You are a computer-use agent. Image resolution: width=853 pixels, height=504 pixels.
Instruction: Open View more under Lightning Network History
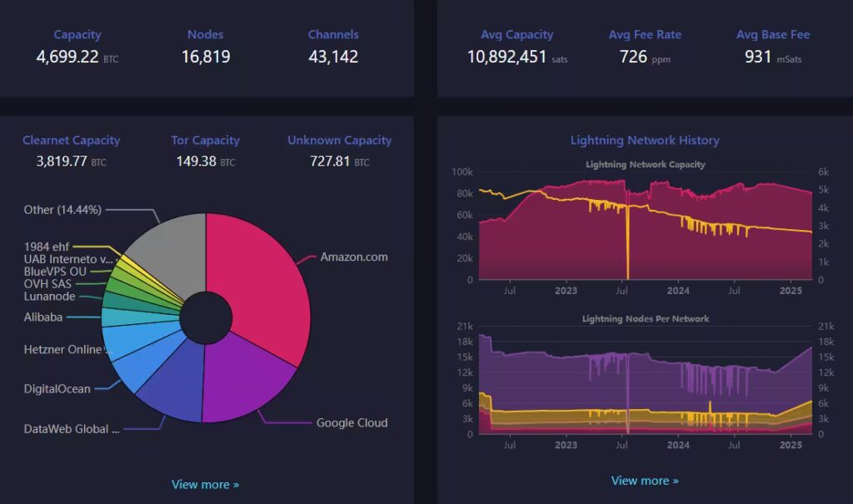pos(644,481)
